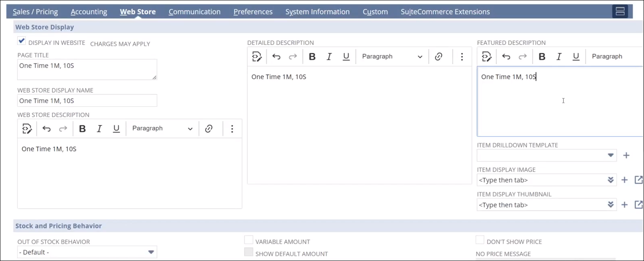Check the Don't Show Price box
The height and width of the screenshot is (261, 644).
point(480,240)
